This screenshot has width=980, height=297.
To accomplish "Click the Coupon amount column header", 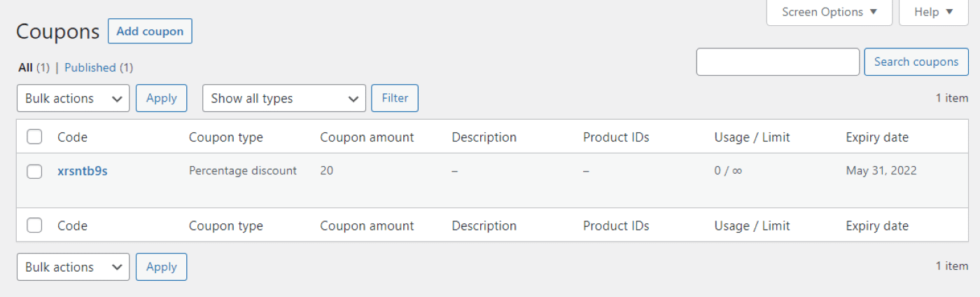I will tap(367, 137).
